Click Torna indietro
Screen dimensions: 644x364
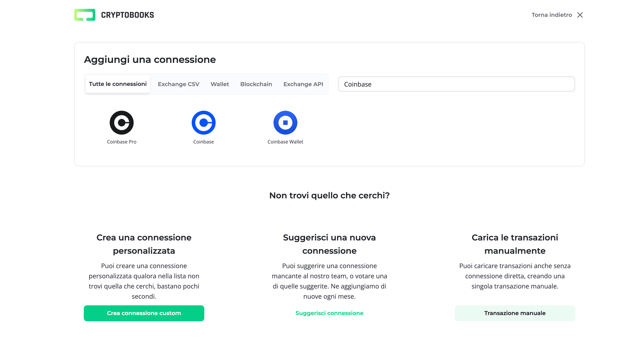pyautogui.click(x=552, y=15)
